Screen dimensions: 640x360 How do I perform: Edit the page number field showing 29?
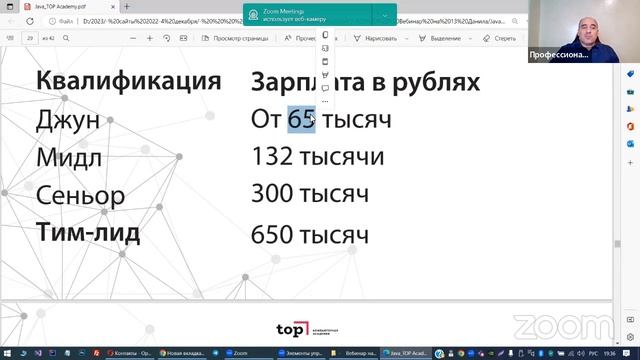point(30,38)
